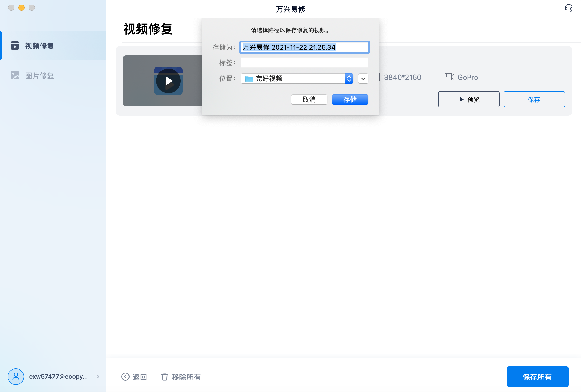Open the 完好视频 location dropdown
The width and height of the screenshot is (581, 392).
297,79
